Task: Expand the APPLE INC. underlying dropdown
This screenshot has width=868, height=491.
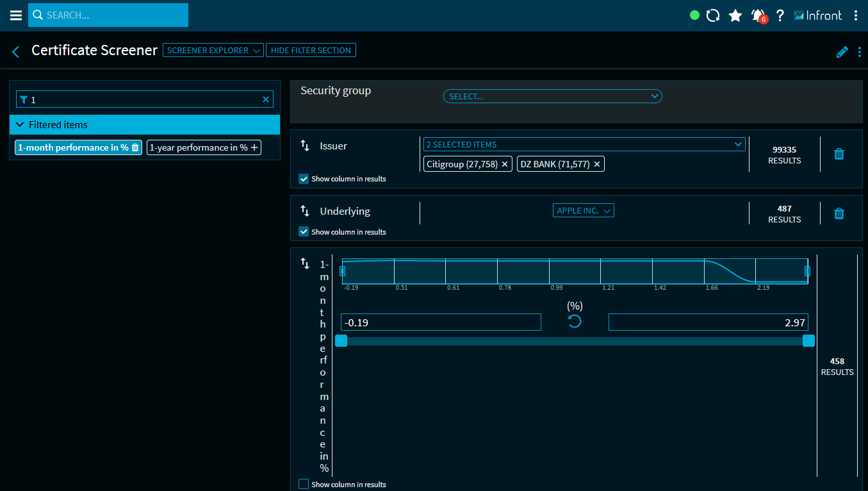Action: tap(583, 210)
